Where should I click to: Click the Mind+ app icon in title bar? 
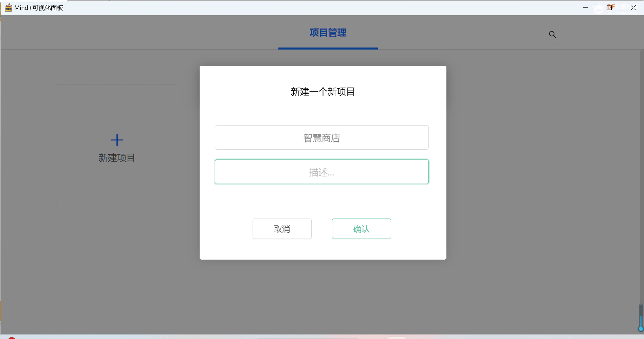coord(8,7)
